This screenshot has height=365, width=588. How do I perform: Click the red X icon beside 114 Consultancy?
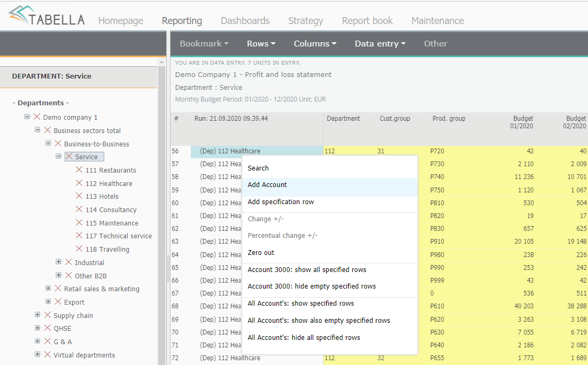[x=79, y=209]
